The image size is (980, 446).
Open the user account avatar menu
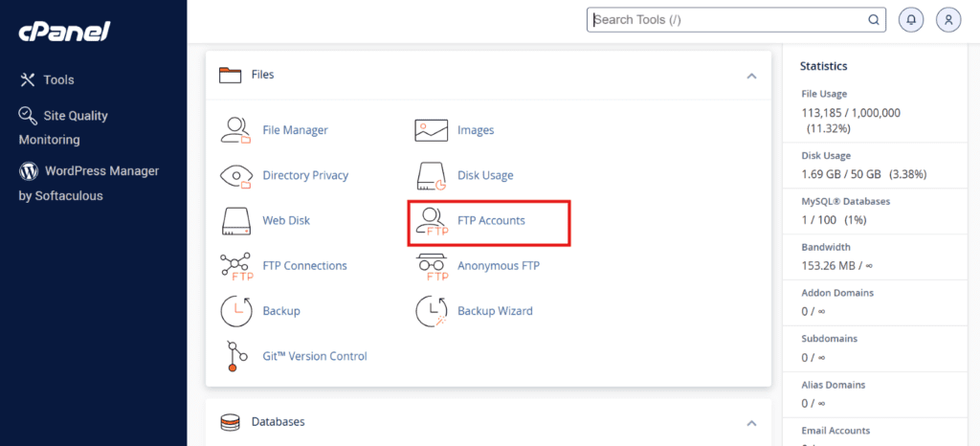tap(948, 19)
